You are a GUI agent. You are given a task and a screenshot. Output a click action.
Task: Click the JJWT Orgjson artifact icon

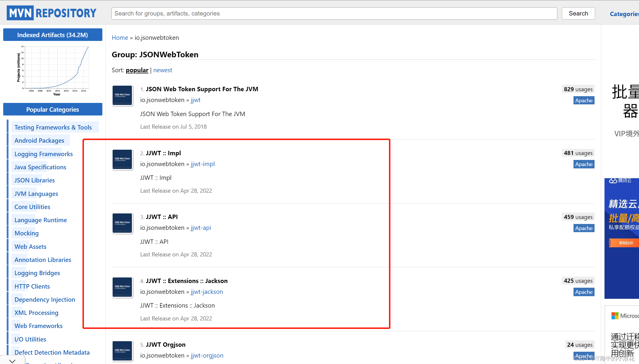click(x=123, y=351)
